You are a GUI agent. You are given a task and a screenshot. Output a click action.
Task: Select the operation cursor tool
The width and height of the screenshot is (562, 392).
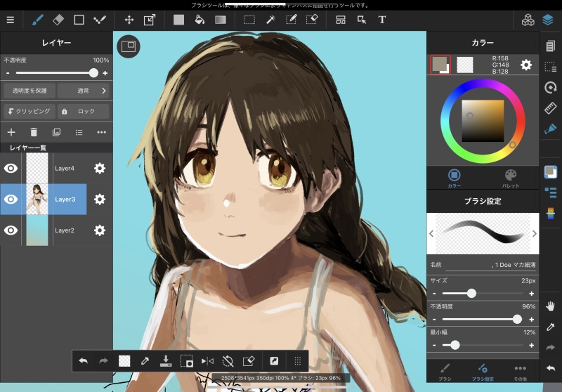(x=362, y=20)
